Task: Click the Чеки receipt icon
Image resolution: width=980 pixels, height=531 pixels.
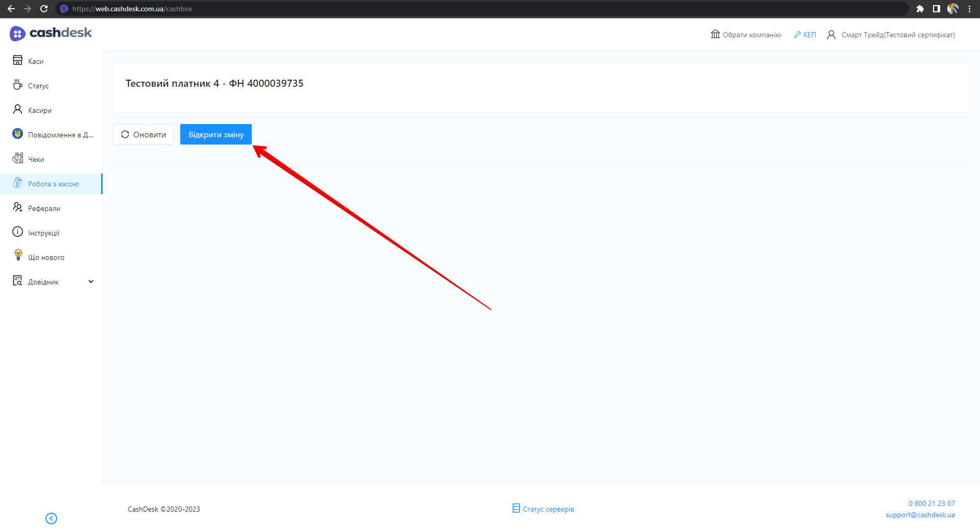Action: pos(17,158)
